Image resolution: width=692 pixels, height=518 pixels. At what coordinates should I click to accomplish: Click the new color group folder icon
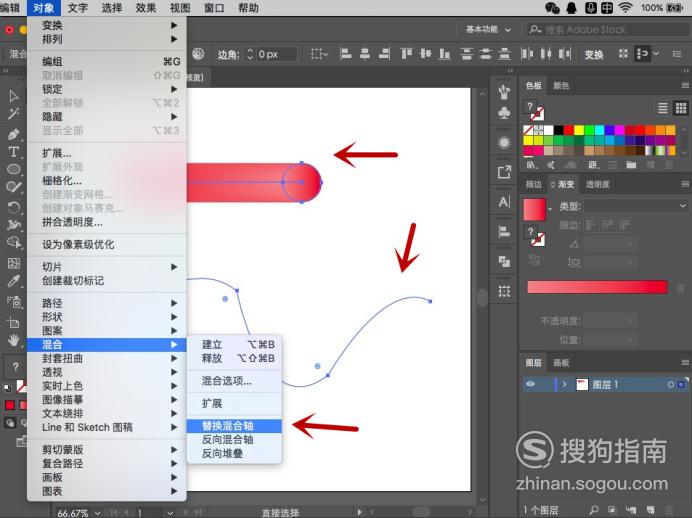[631, 165]
